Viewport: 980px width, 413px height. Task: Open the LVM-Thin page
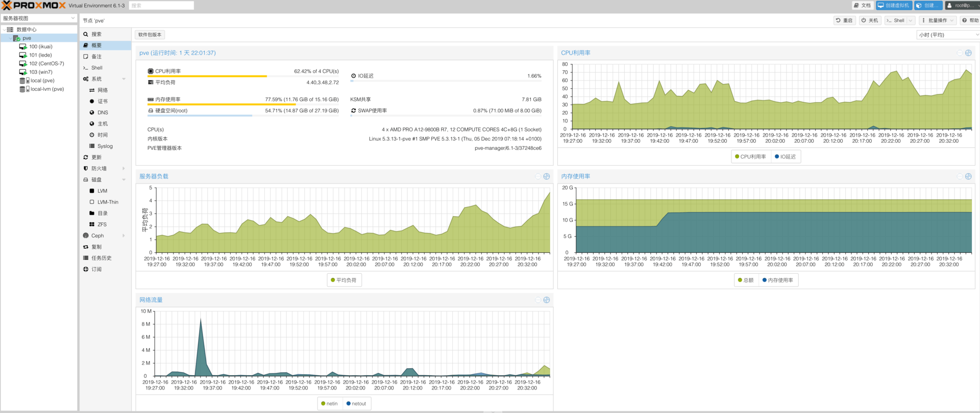[105, 202]
